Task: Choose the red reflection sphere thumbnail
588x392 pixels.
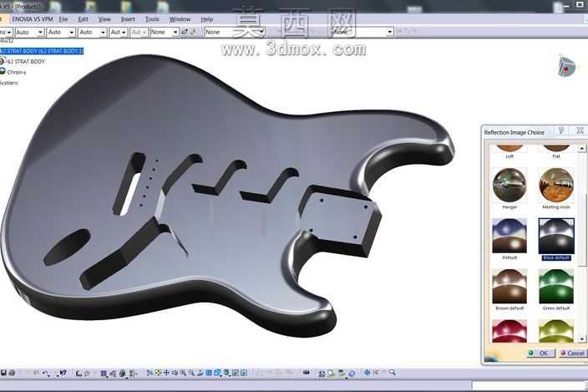Action: 509,331
